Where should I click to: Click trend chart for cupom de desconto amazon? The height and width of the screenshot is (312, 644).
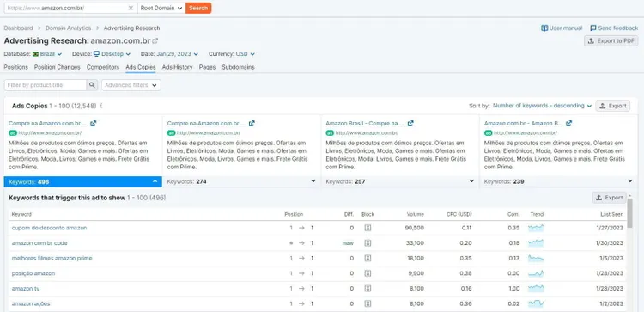(x=536, y=228)
